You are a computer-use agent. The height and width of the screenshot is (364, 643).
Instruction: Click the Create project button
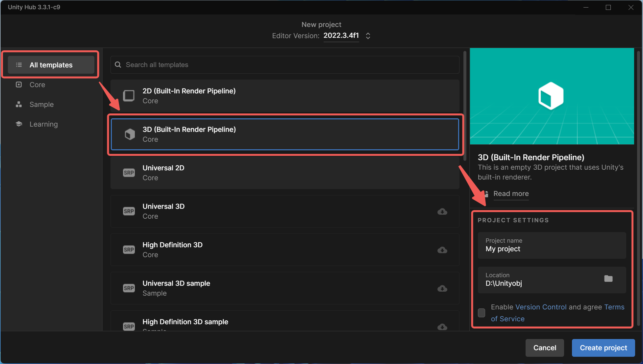[604, 348]
